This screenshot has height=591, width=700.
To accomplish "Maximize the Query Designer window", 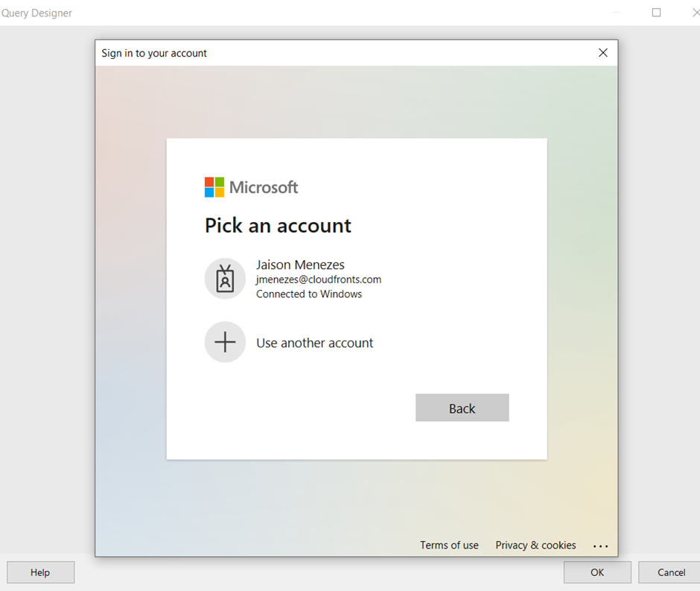I will point(656,13).
